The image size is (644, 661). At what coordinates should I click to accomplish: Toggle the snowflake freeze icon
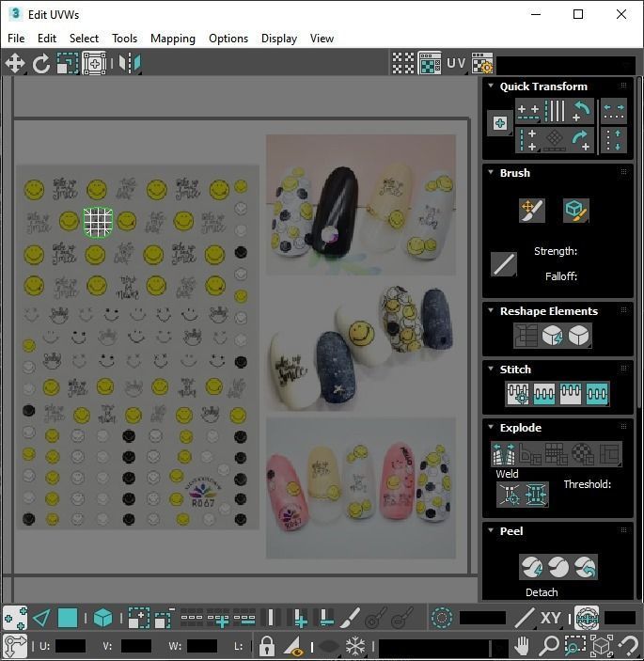point(355,645)
